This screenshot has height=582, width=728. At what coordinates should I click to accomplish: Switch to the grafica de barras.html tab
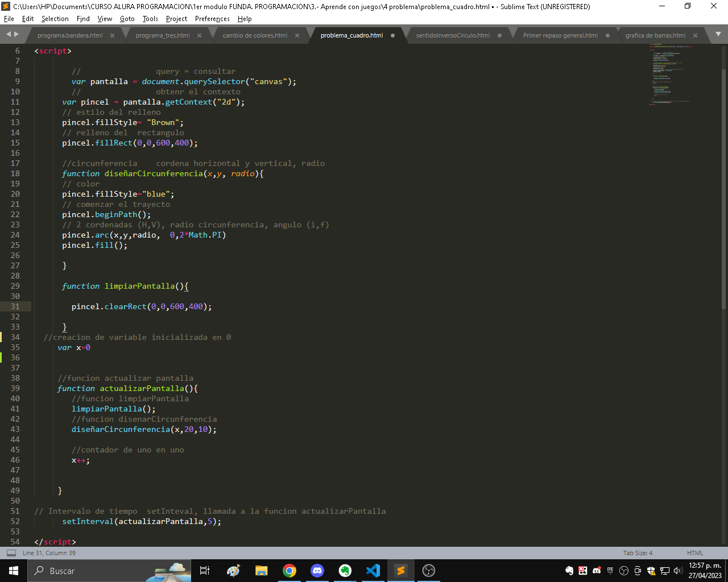click(655, 35)
